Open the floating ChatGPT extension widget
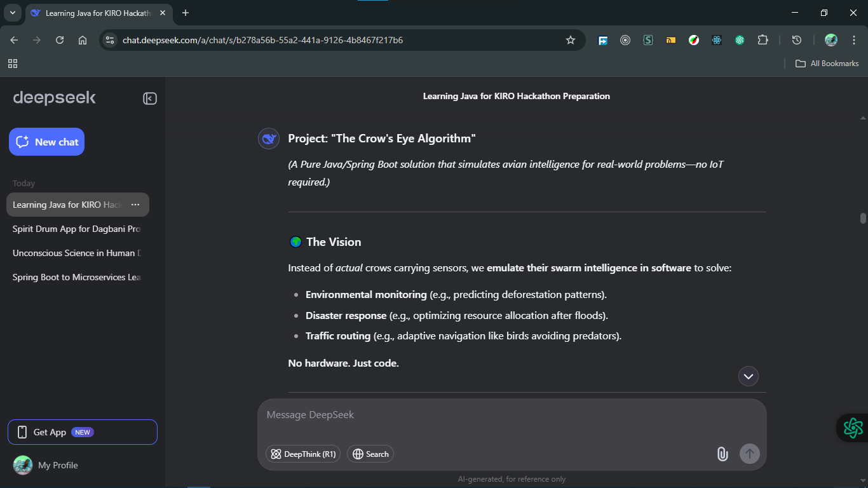868x488 pixels. click(853, 428)
